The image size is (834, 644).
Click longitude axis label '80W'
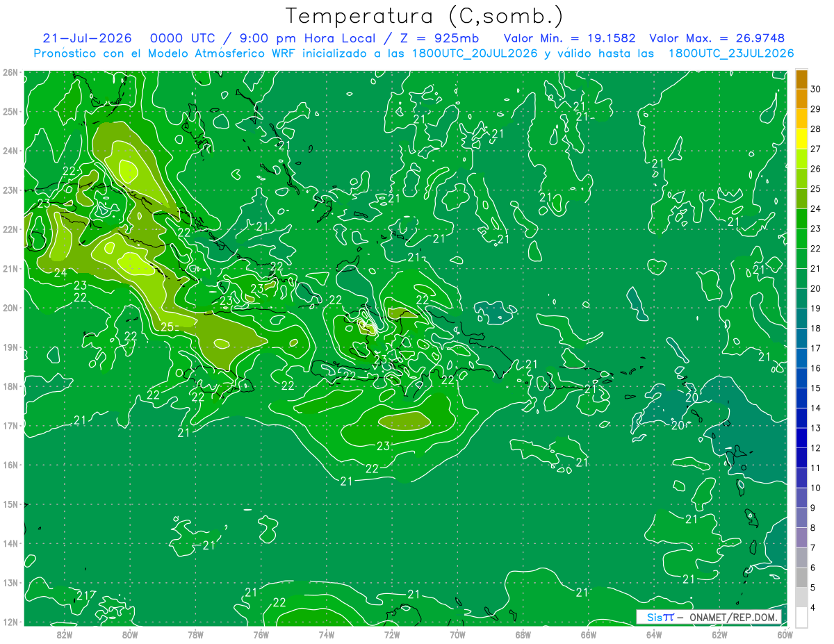(130, 634)
